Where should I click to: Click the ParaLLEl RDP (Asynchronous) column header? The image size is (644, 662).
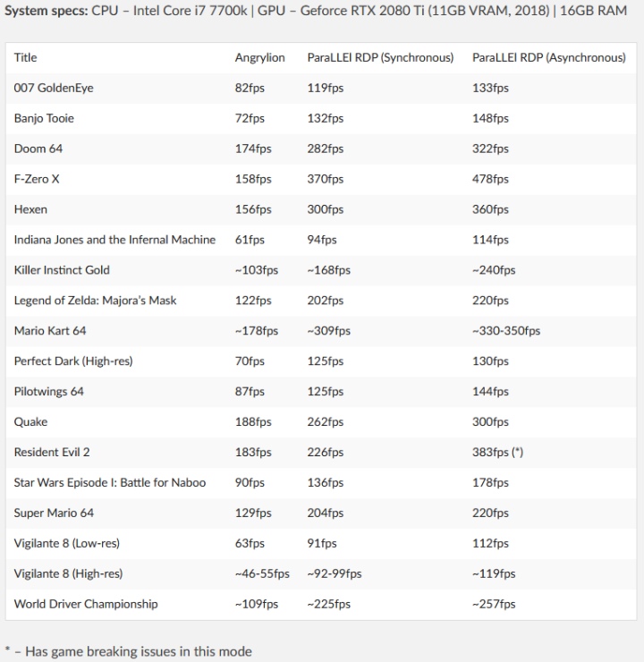point(548,57)
